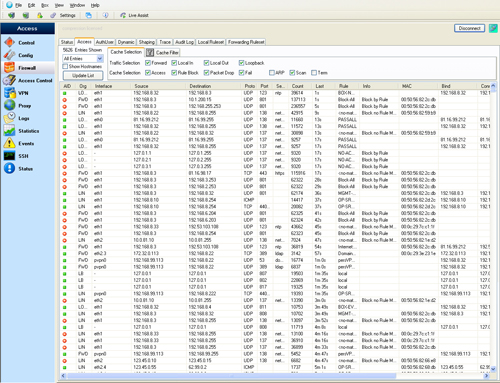Sort table by Count column header
The image size is (500, 383).
tap(301, 86)
